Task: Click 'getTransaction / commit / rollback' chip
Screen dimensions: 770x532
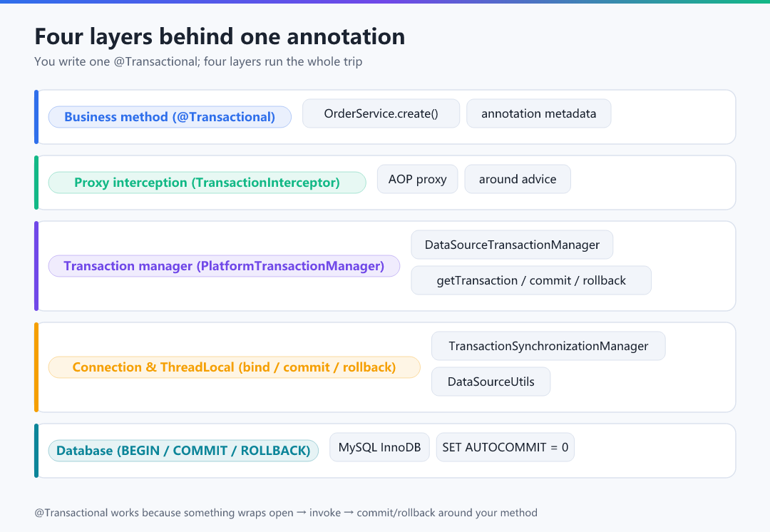Action: [x=531, y=280]
